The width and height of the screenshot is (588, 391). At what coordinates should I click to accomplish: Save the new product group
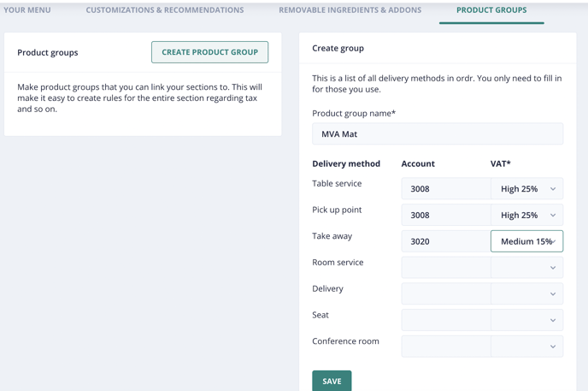click(x=332, y=381)
